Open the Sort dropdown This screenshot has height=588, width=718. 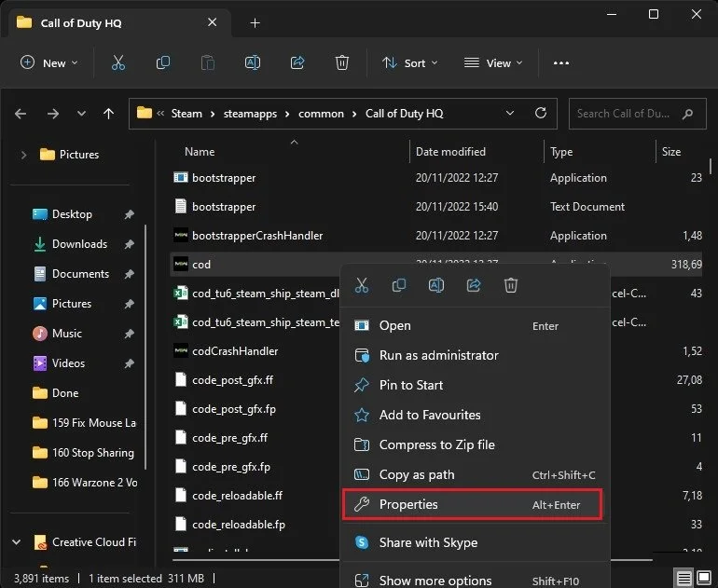pos(410,62)
